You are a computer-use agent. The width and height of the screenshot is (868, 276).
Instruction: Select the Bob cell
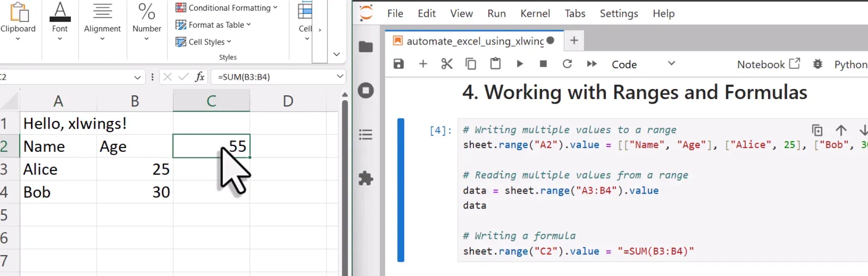click(58, 192)
